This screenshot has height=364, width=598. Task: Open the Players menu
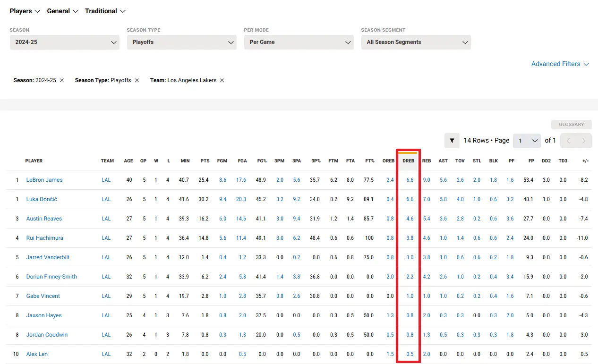coord(25,11)
